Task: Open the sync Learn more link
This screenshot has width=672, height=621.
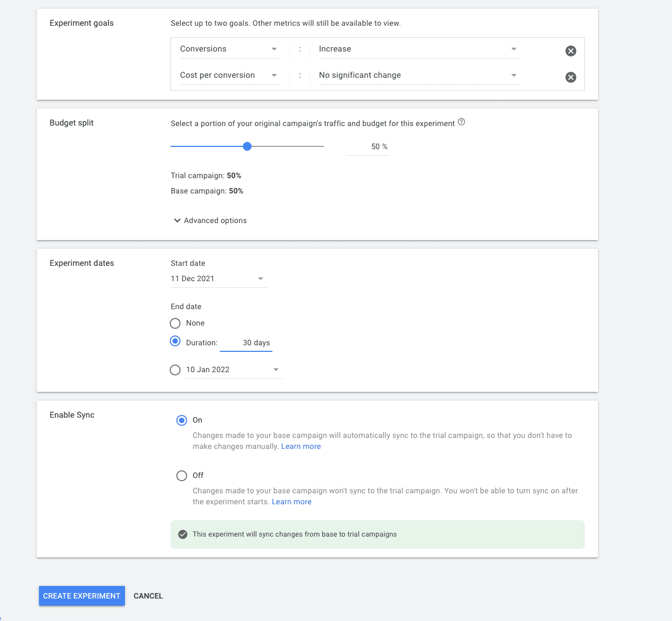Action: click(x=301, y=446)
